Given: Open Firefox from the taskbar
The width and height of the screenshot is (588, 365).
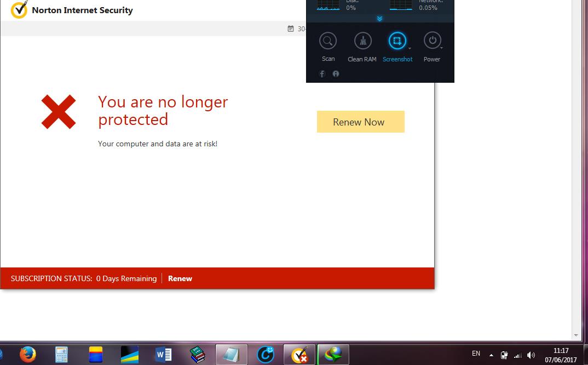Looking at the screenshot, I should point(28,355).
